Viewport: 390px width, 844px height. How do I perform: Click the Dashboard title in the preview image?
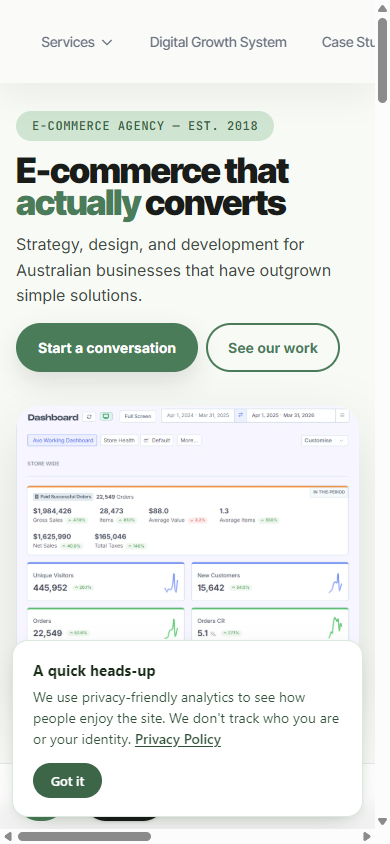pyautogui.click(x=53, y=417)
